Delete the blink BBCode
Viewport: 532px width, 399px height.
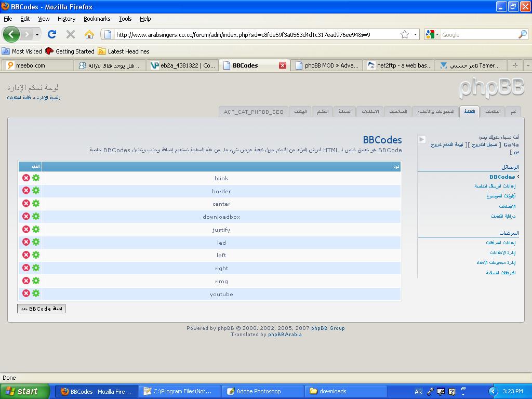(26, 178)
